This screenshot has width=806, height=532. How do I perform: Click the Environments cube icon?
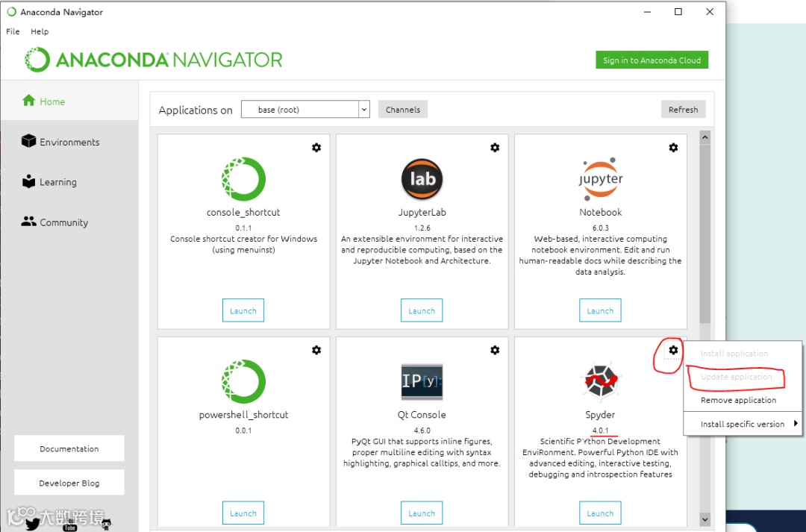29,141
